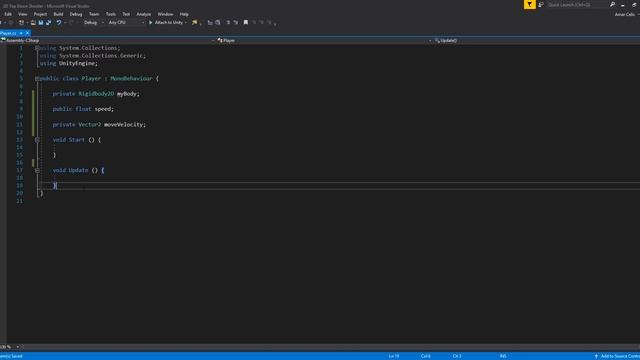Open the Edit menu
Image resolution: width=640 pixels, height=360 pixels.
(x=8, y=14)
